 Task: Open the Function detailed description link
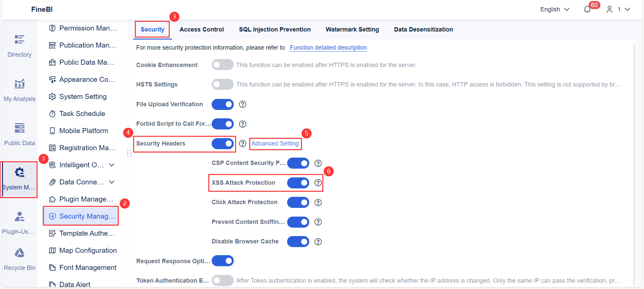tap(328, 48)
